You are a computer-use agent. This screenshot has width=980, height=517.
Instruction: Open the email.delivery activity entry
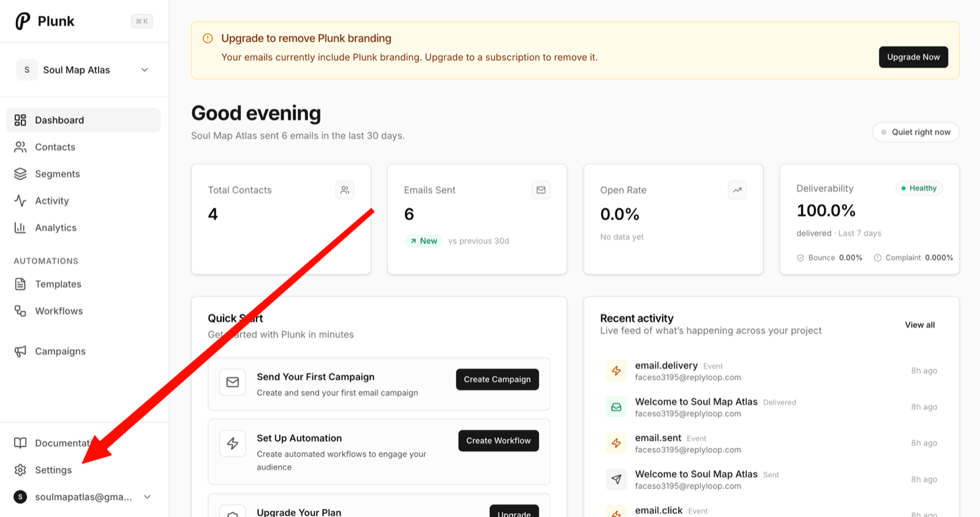[x=771, y=371]
